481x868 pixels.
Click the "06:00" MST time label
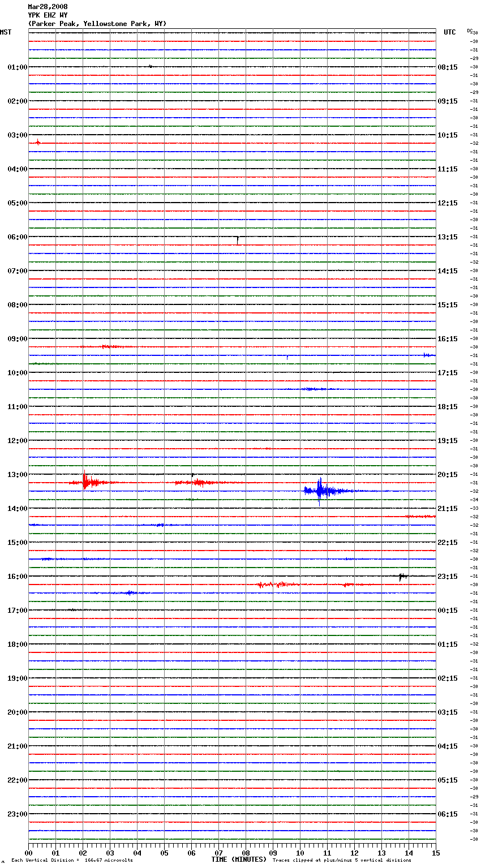tap(18, 237)
